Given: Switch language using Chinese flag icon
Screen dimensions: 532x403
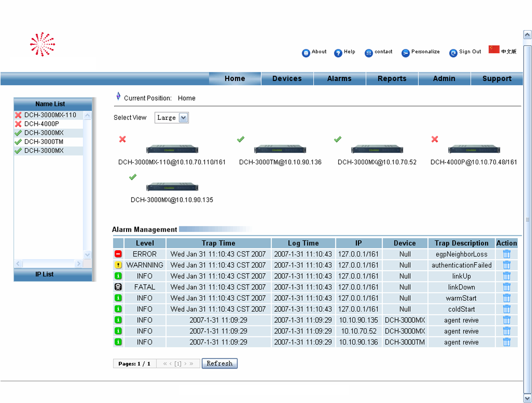Looking at the screenshot, I should (493, 50).
